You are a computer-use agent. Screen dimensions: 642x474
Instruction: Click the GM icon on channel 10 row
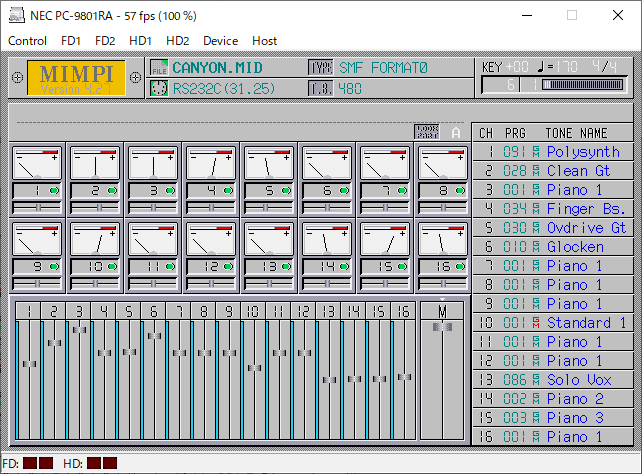pyautogui.click(x=536, y=323)
